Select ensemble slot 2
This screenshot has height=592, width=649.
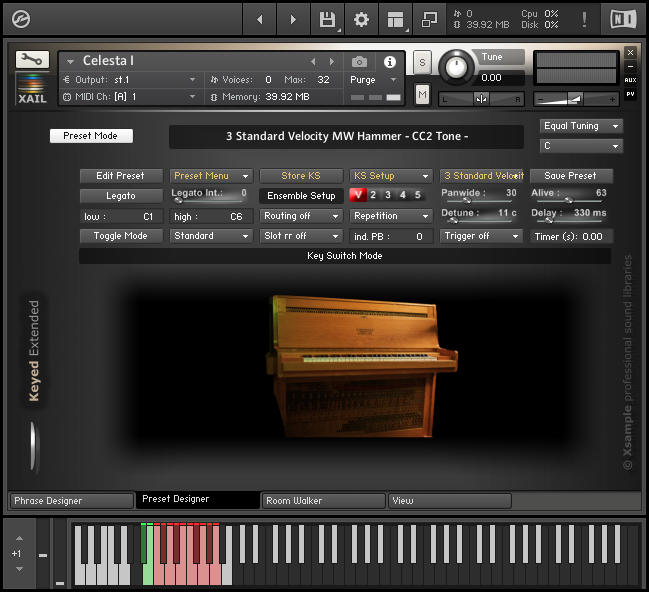point(373,195)
